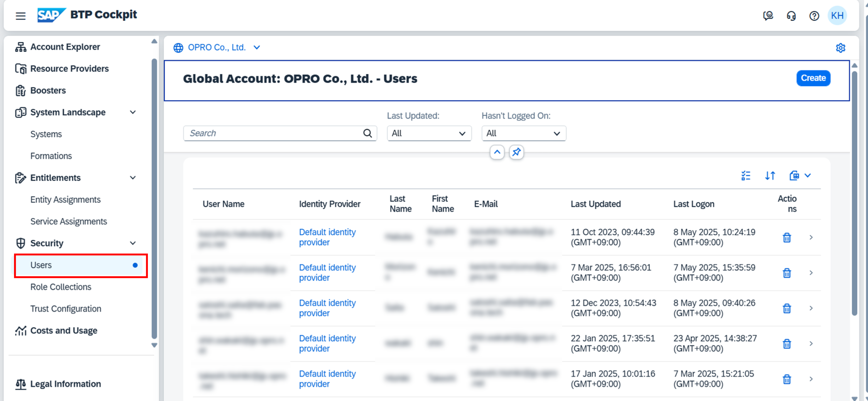868x401 pixels.
Task: Open Trust Configuration menu item
Action: point(66,309)
